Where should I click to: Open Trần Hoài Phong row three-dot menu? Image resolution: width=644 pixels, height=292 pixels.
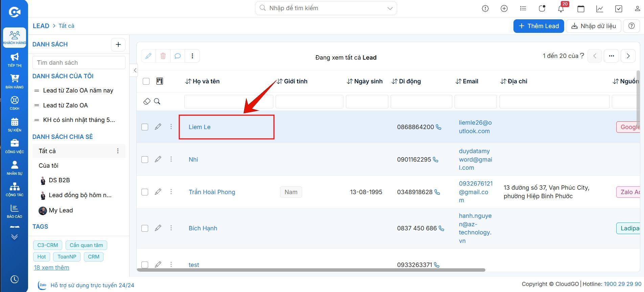tap(171, 192)
